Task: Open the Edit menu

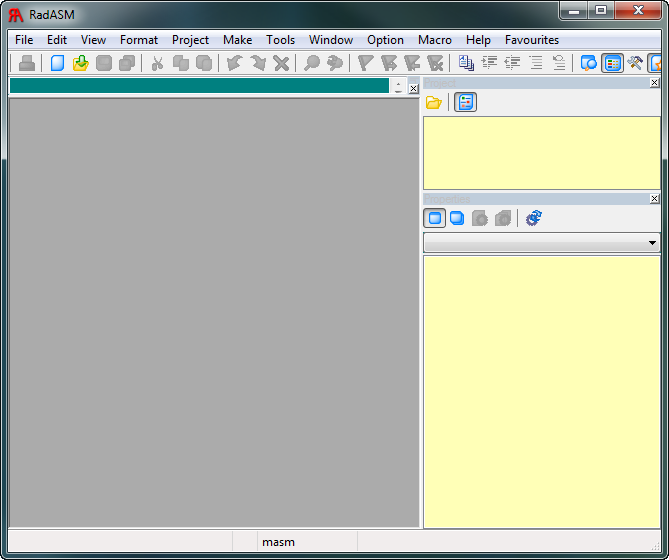Action: coord(57,40)
